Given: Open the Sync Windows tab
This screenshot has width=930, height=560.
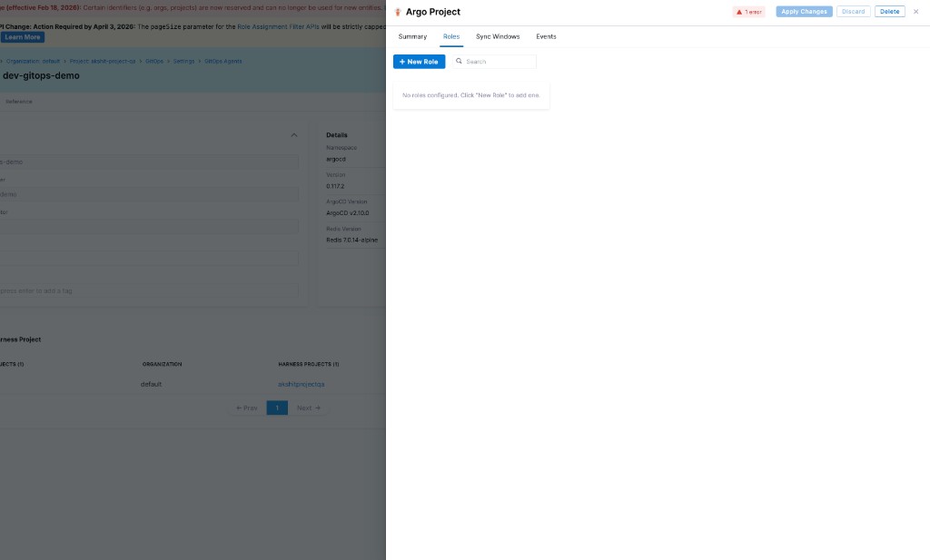Looking at the screenshot, I should tap(498, 36).
